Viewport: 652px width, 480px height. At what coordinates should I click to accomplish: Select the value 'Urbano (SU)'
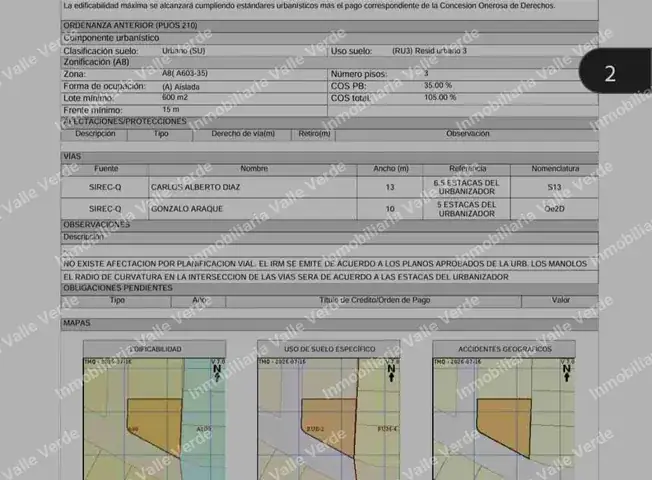point(183,51)
